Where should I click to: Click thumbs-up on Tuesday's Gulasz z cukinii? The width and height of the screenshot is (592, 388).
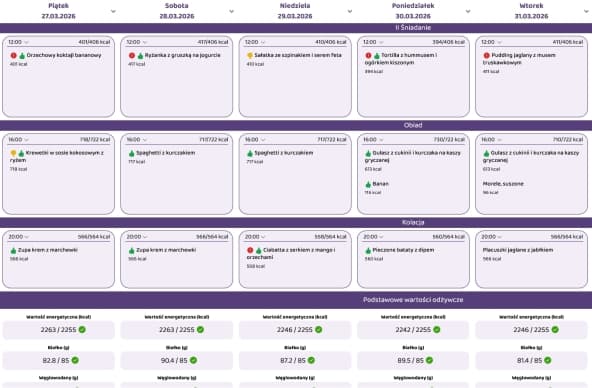pos(487,153)
